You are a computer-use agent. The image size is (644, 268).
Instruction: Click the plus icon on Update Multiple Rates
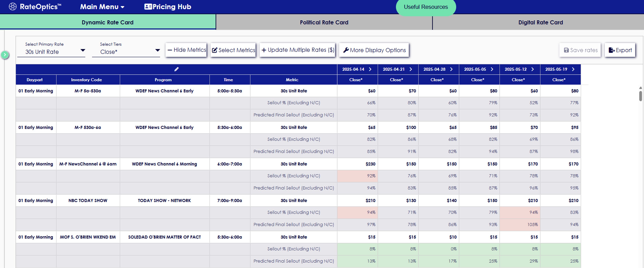pos(264,50)
